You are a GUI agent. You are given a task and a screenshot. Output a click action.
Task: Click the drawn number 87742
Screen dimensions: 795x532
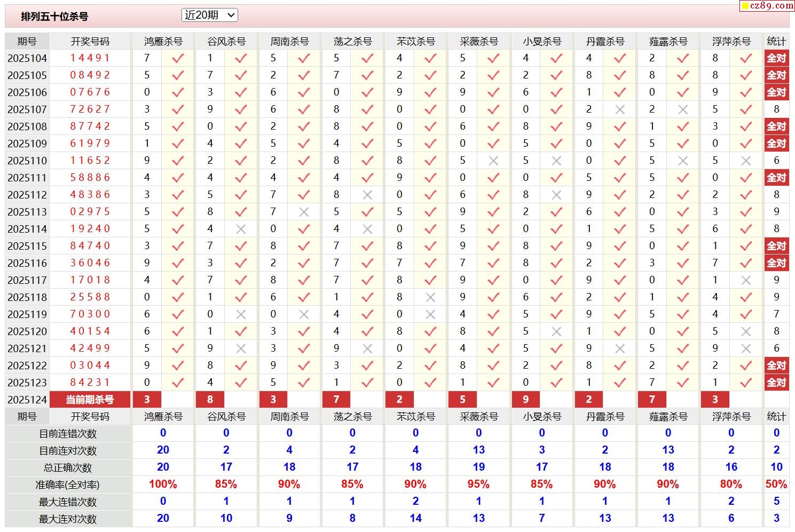90,126
